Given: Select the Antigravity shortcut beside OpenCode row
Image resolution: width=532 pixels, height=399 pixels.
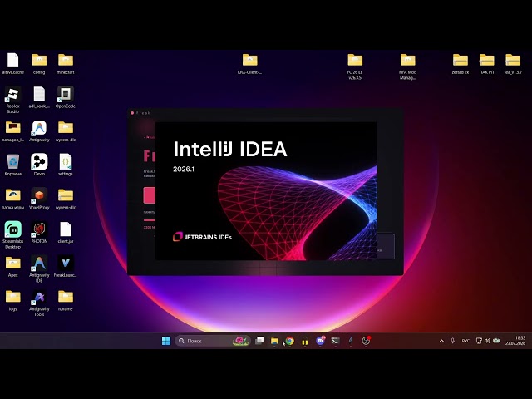Looking at the screenshot, I should [39, 131].
